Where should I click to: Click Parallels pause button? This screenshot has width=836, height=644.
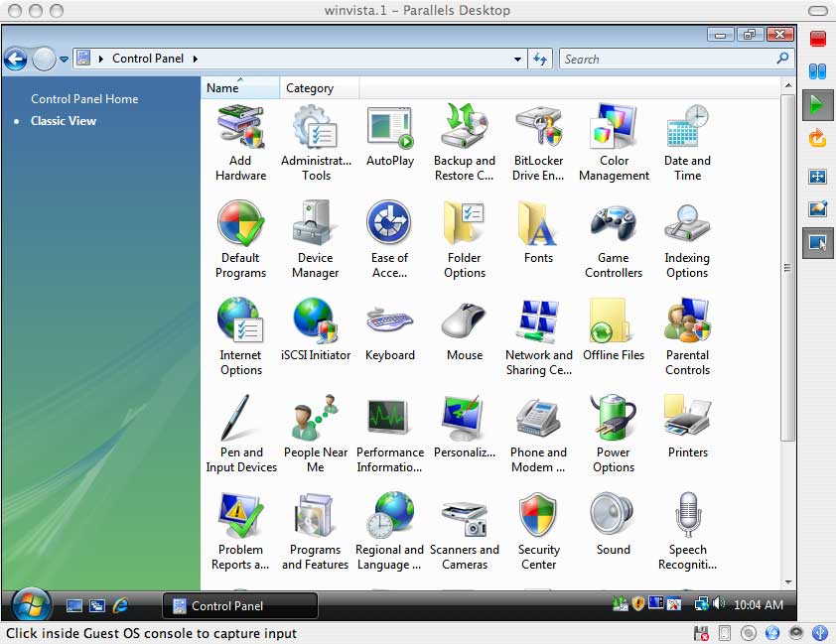click(817, 71)
